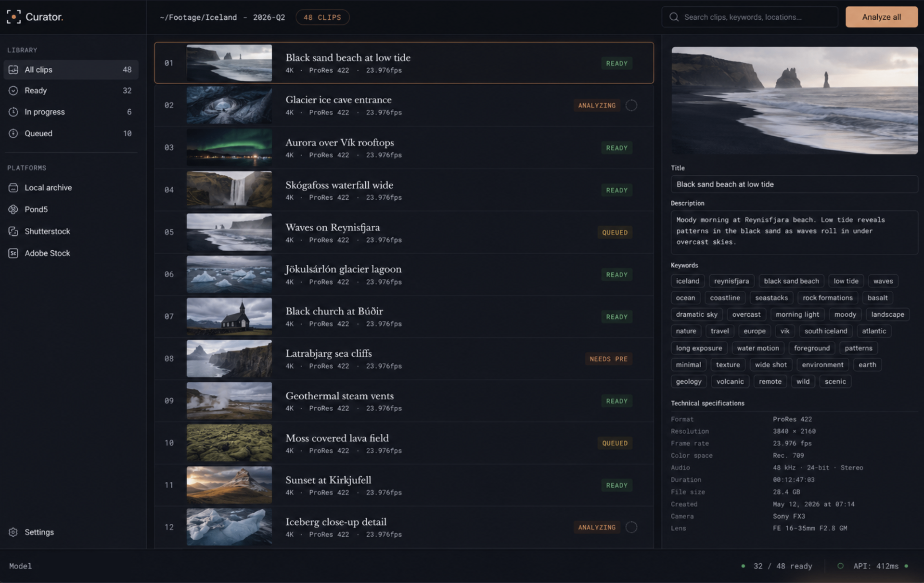
Task: Click QUEUED badge on Waves on Reynisfjara
Action: click(x=615, y=233)
